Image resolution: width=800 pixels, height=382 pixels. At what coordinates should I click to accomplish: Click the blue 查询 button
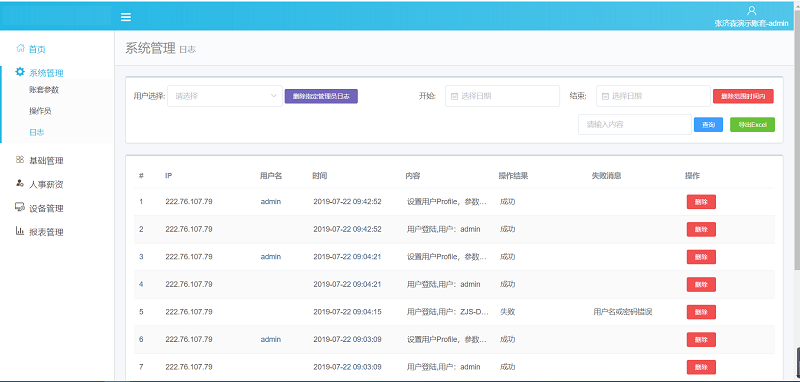[708, 124]
